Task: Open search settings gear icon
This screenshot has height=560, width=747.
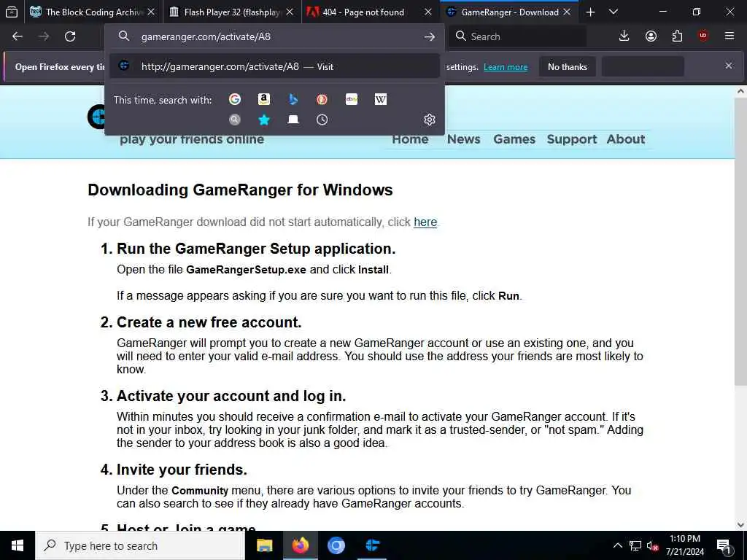Action: click(429, 120)
